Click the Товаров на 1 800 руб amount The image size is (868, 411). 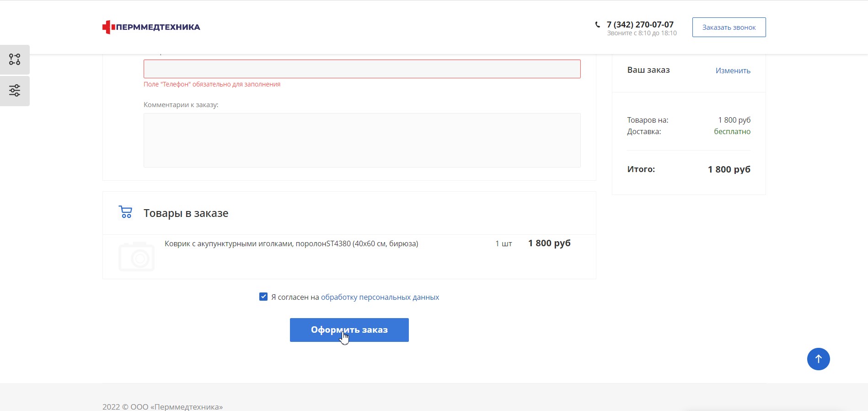pos(734,120)
